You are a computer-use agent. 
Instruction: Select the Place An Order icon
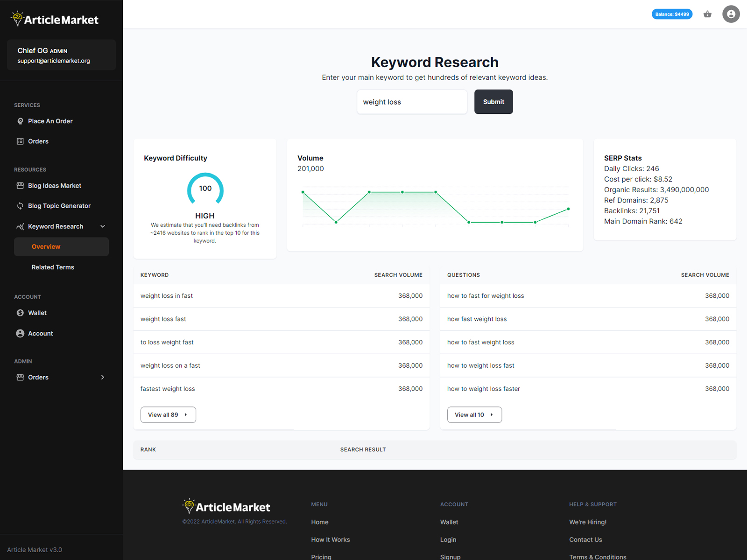20,121
